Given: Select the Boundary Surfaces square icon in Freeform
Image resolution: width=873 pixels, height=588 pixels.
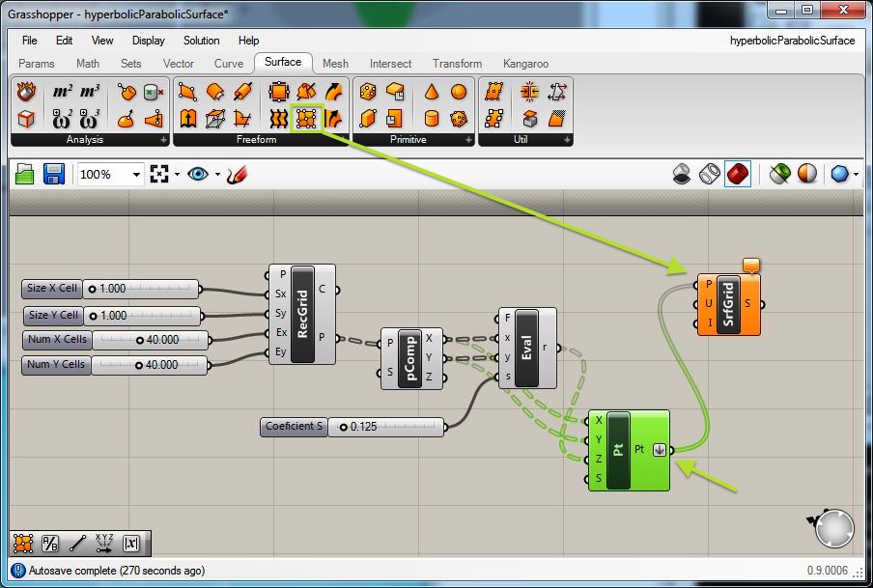Looking at the screenshot, I should [278, 92].
